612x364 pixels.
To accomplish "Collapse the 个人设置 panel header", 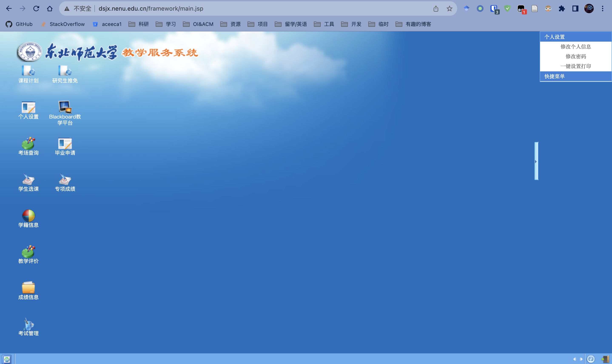I will (x=555, y=37).
